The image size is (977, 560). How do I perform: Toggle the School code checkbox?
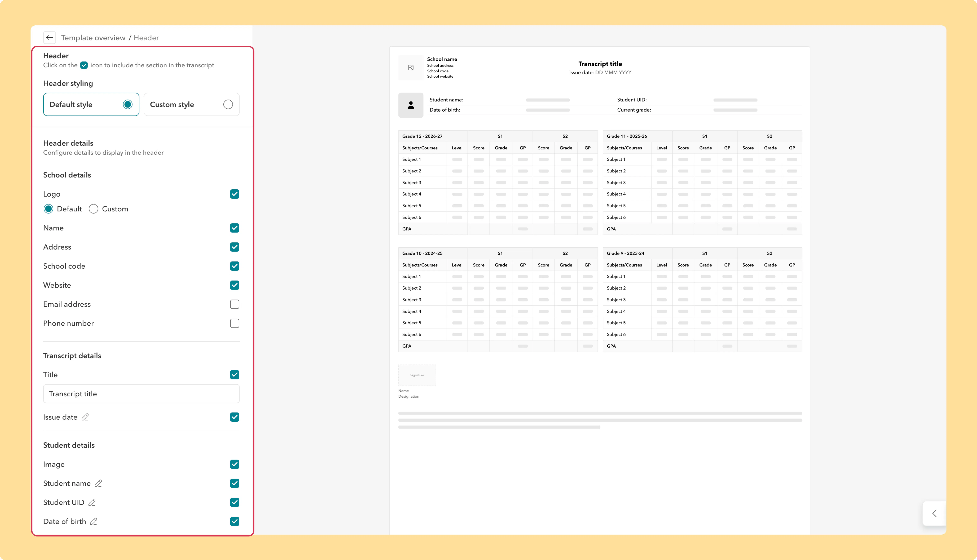[x=235, y=266]
